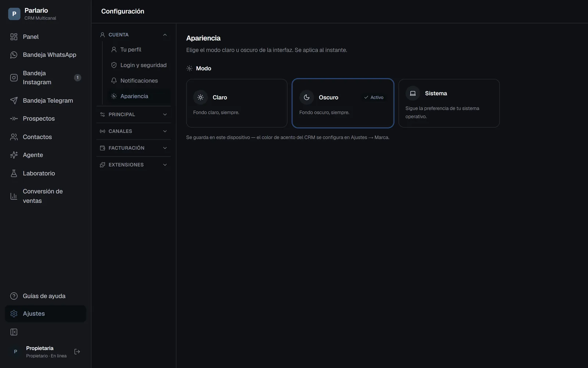Click the Agente sparkle icon
This screenshot has width=588, height=368.
[x=14, y=155]
